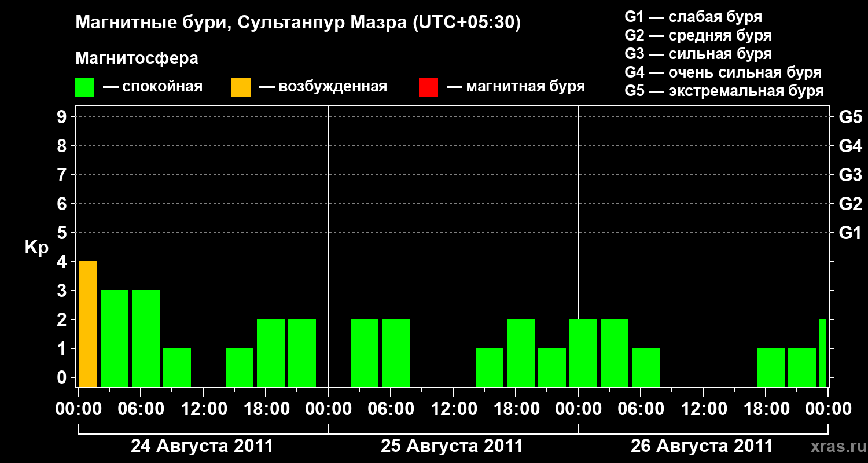Click the 'G3' label on the right axis
Image resolution: width=868 pixels, height=463 pixels.
point(851,175)
